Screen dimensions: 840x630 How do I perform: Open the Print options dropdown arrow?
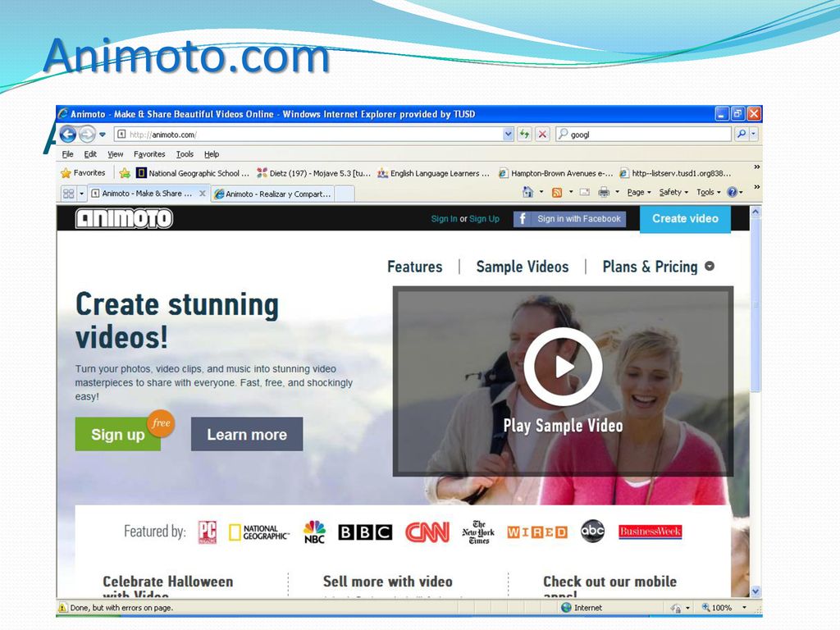point(617,192)
